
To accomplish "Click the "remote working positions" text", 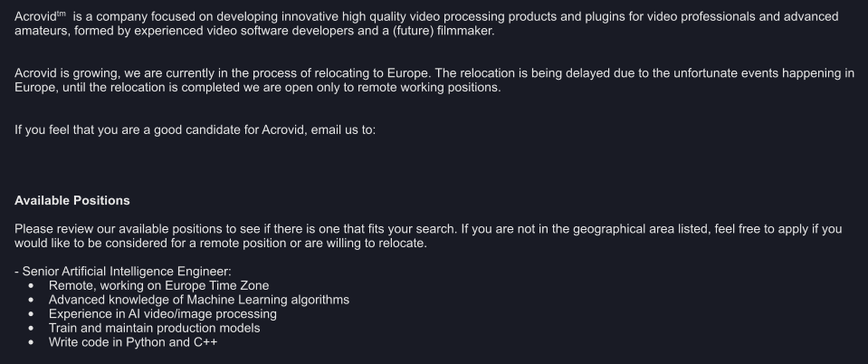I will [428, 88].
